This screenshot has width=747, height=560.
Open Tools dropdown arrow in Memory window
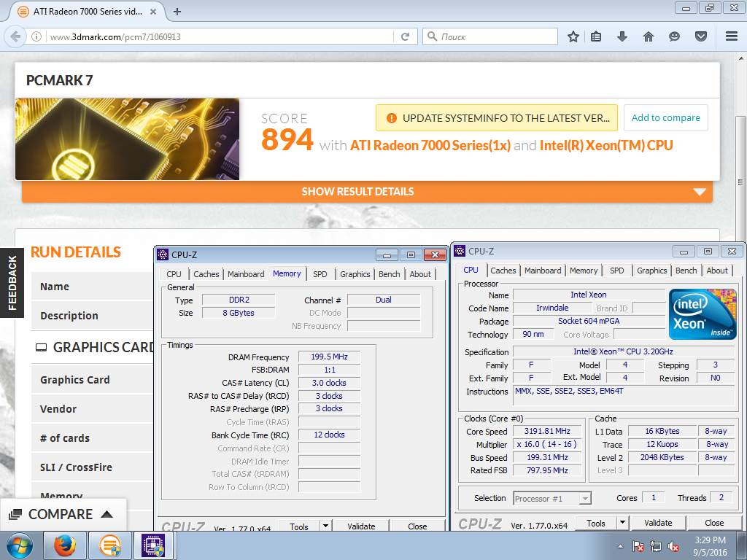(326, 526)
